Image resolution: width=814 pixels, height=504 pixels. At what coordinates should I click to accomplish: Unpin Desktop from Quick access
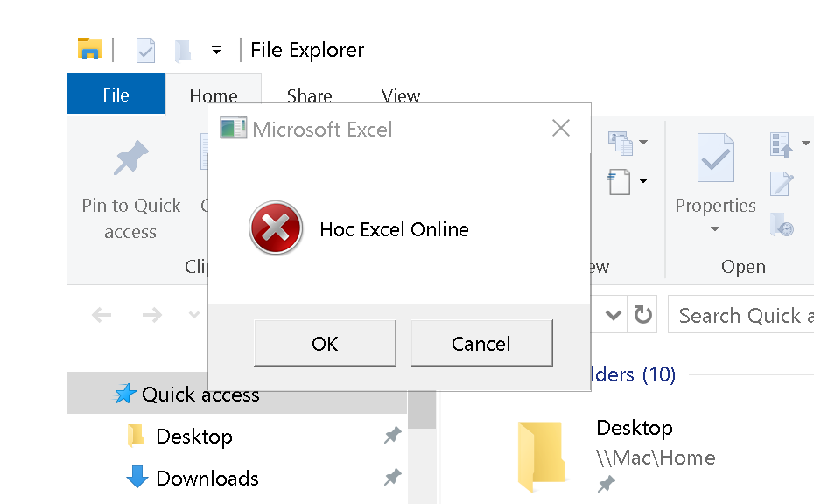392,435
